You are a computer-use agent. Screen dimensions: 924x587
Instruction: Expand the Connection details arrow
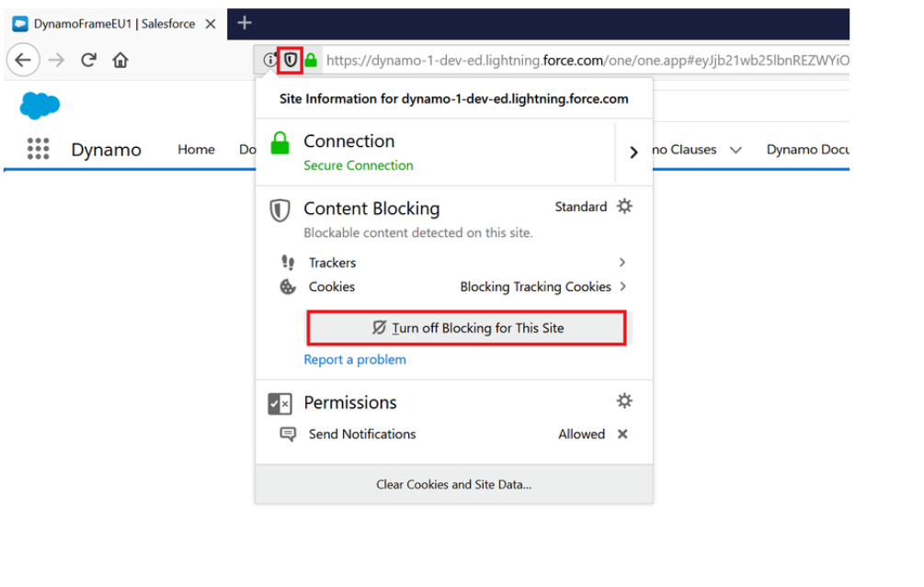click(x=633, y=152)
